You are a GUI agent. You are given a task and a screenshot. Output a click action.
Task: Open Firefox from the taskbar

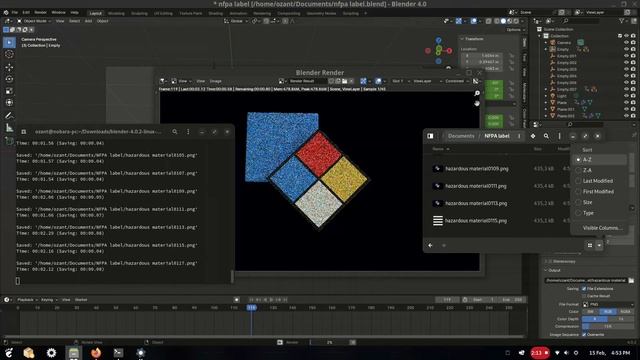(x=96, y=353)
